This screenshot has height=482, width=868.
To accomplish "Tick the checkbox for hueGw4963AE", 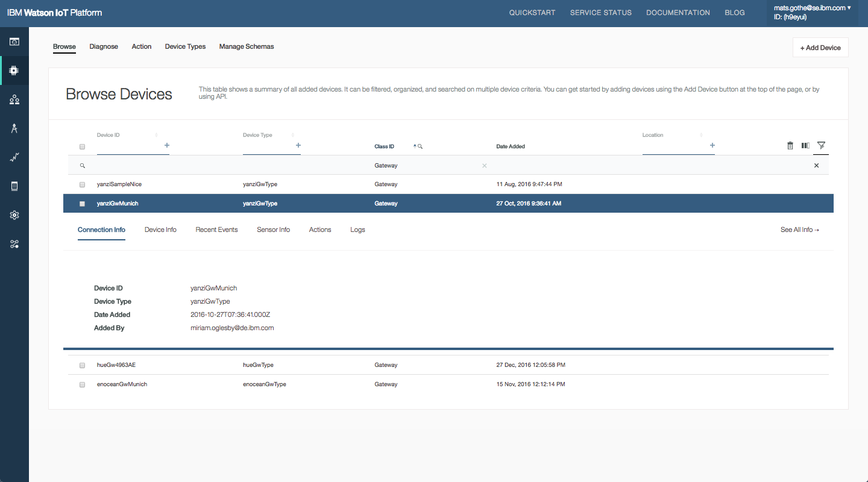I will click(83, 365).
